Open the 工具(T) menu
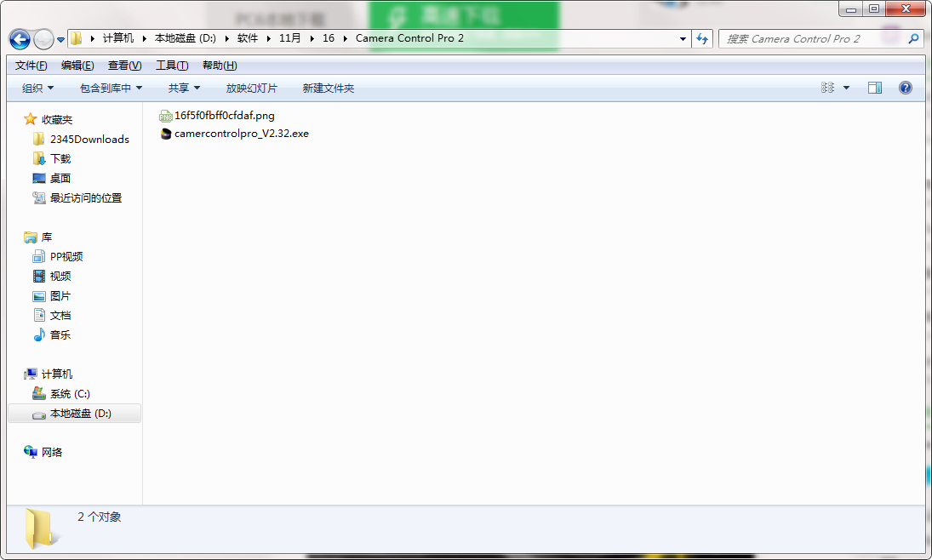This screenshot has width=932, height=560. click(172, 66)
